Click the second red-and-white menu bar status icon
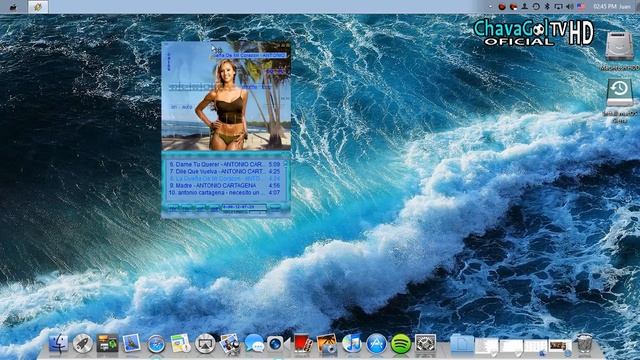 pyautogui.click(x=513, y=7)
